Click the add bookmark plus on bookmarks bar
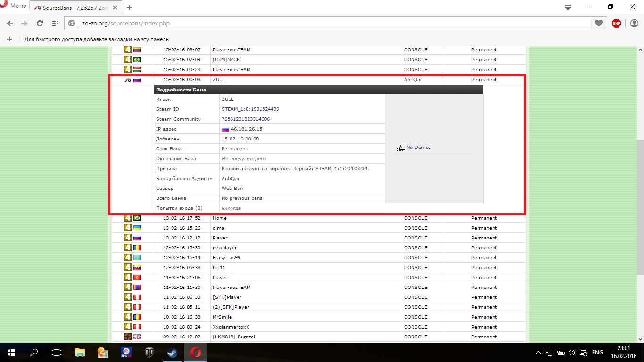 click(x=9, y=39)
